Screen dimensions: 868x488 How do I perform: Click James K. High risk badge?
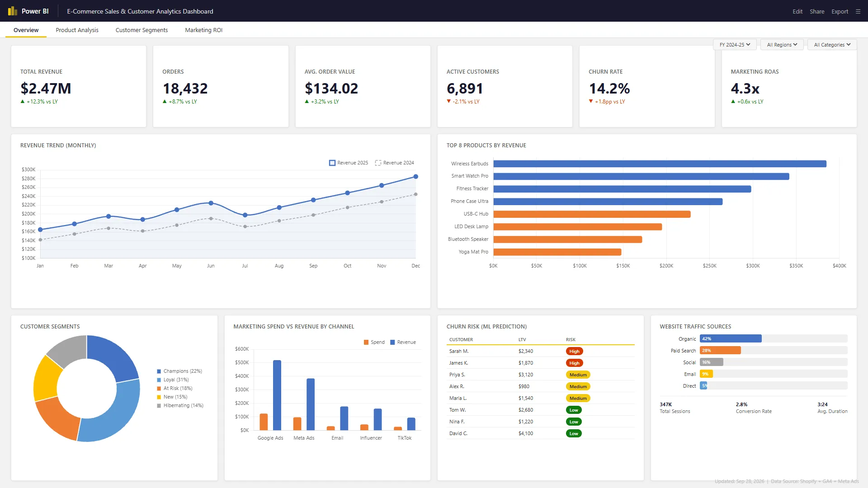pyautogui.click(x=574, y=363)
